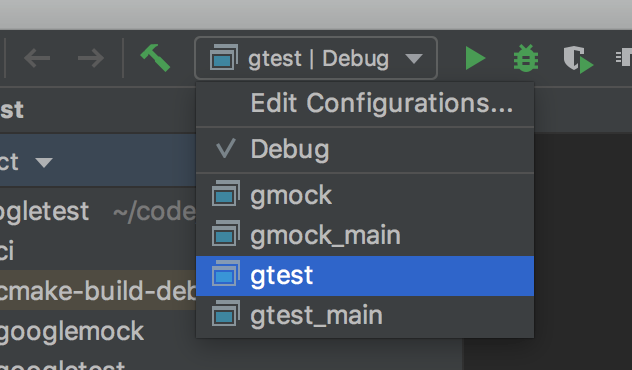Click the green Build hammer icon
Viewport: 632px width, 370px height.
coord(155,58)
